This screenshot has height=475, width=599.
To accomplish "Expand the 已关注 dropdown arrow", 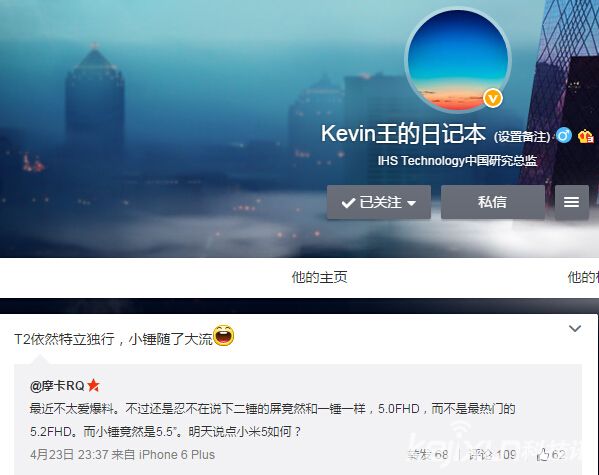I will [411, 203].
